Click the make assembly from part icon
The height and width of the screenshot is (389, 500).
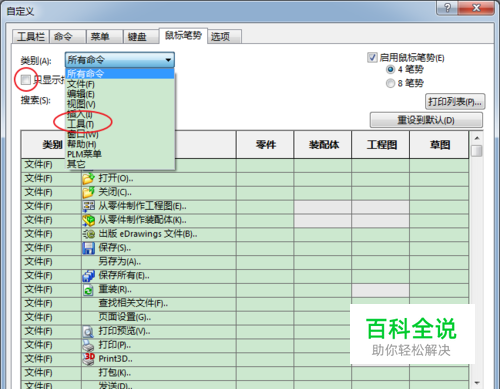[89, 220]
